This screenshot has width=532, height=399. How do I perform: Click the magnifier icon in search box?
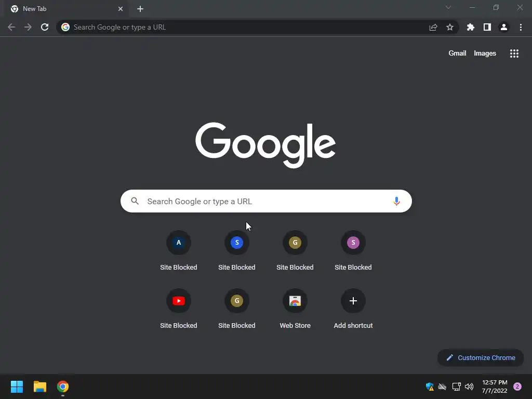[135, 201]
